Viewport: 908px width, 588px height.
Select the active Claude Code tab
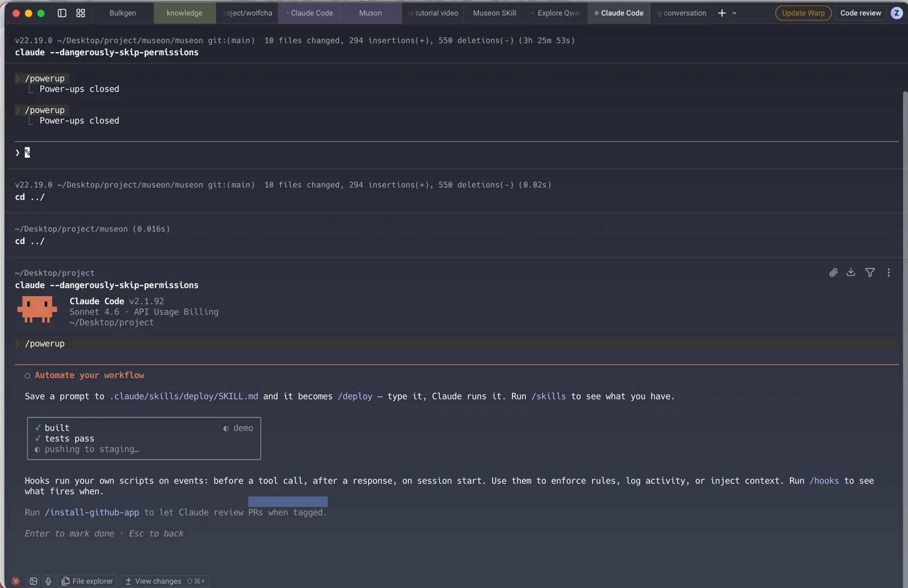click(619, 13)
